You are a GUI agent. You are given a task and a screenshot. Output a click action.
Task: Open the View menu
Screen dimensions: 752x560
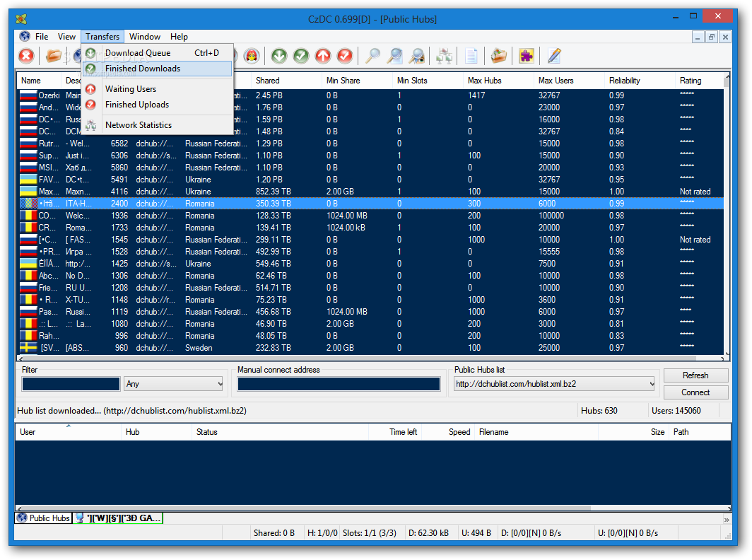[x=66, y=37]
